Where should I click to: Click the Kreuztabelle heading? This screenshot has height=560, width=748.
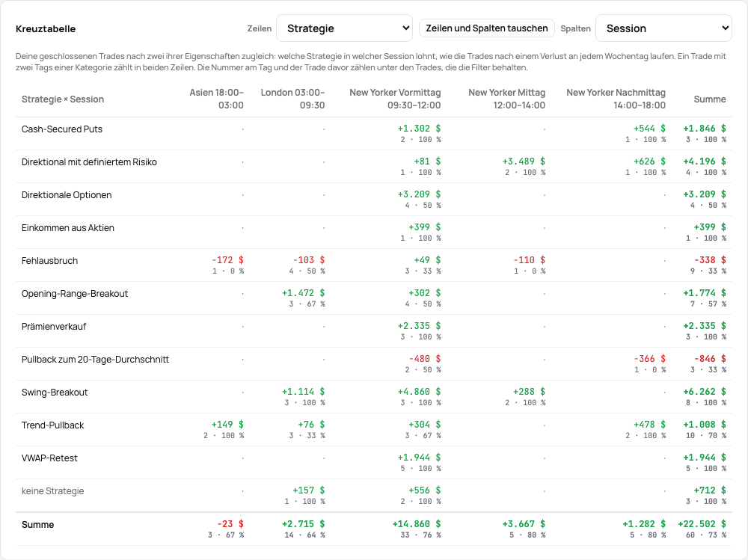[x=46, y=28]
